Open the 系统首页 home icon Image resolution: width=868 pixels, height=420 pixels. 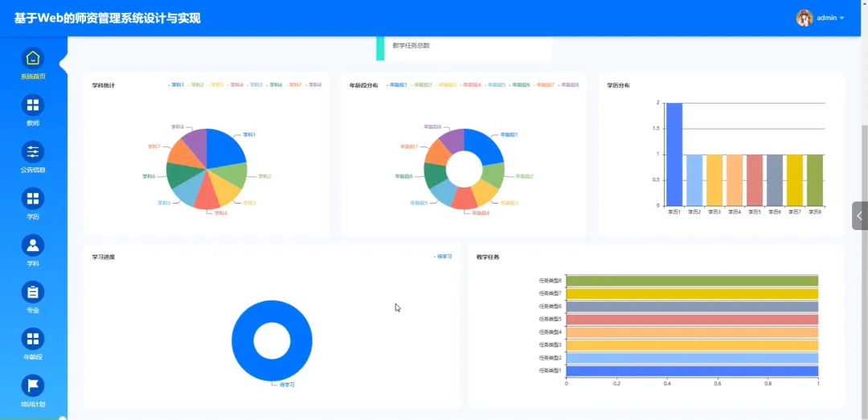[x=33, y=58]
